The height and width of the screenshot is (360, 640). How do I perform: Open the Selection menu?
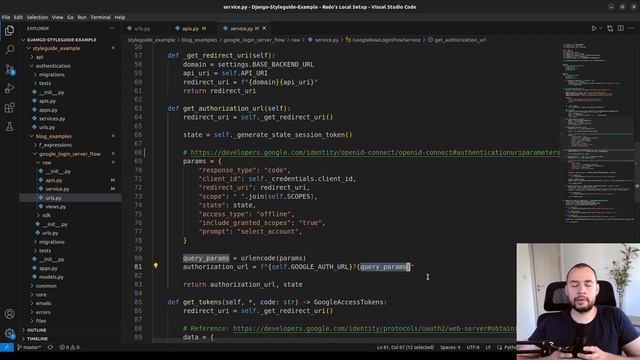coord(37,17)
